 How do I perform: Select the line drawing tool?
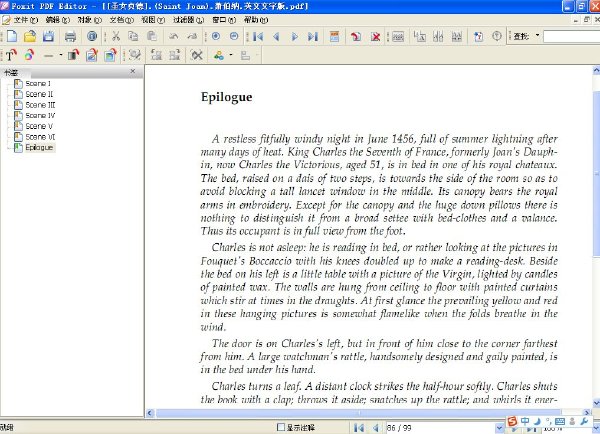point(49,56)
